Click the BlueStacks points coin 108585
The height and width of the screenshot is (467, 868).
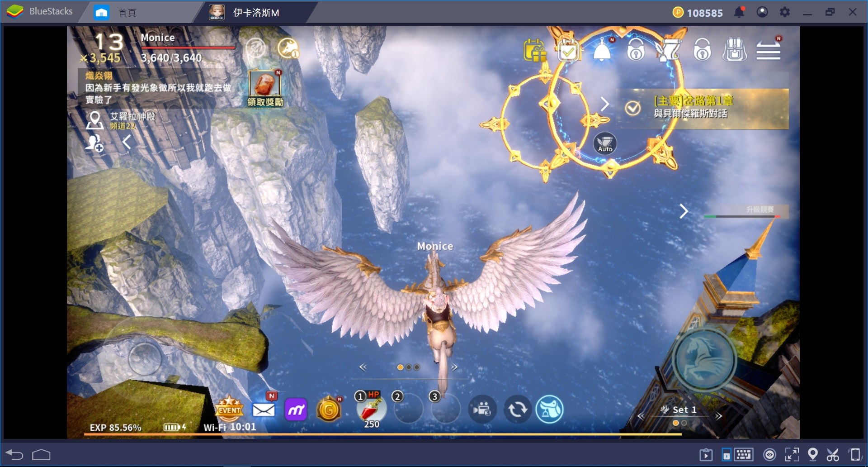[x=698, y=13]
